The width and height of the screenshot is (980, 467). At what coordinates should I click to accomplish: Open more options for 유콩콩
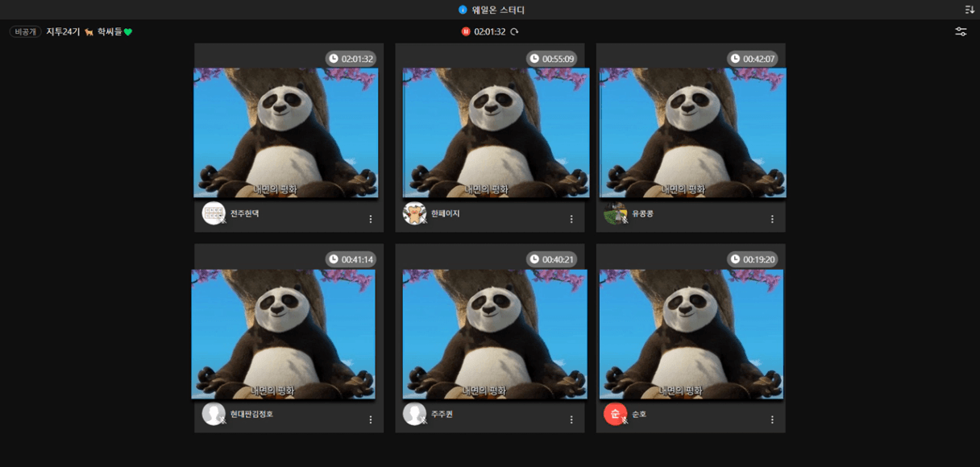pos(772,219)
